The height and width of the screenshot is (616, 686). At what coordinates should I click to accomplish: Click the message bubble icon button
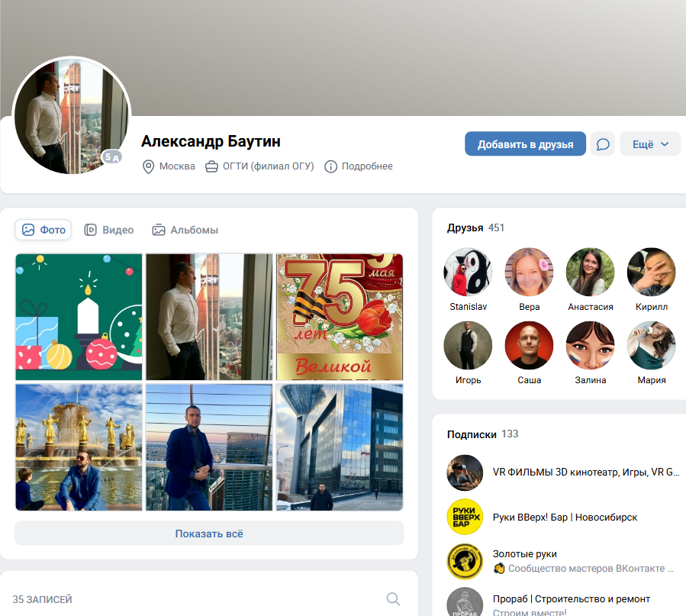pyautogui.click(x=602, y=144)
